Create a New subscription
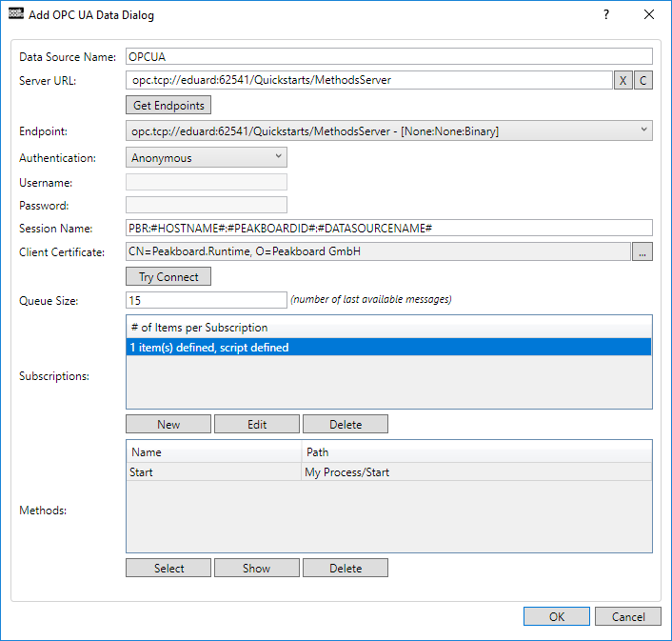The image size is (672, 641). click(168, 424)
